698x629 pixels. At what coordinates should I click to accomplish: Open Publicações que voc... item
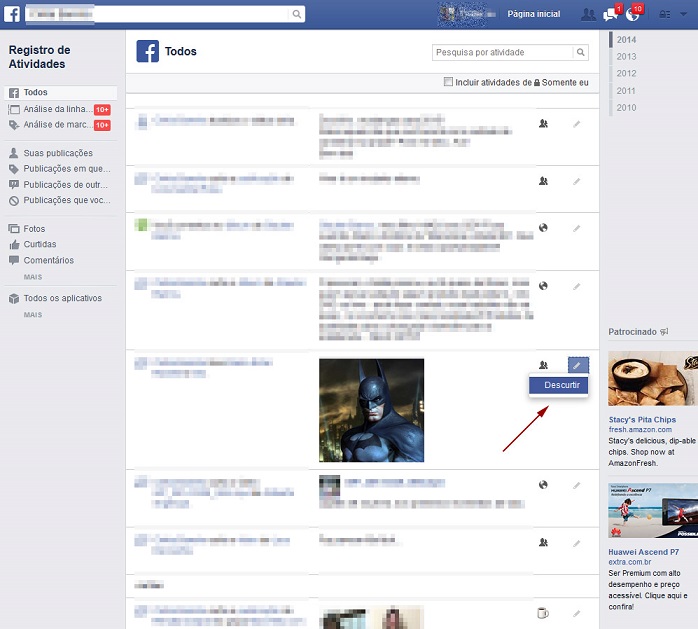[x=60, y=200]
